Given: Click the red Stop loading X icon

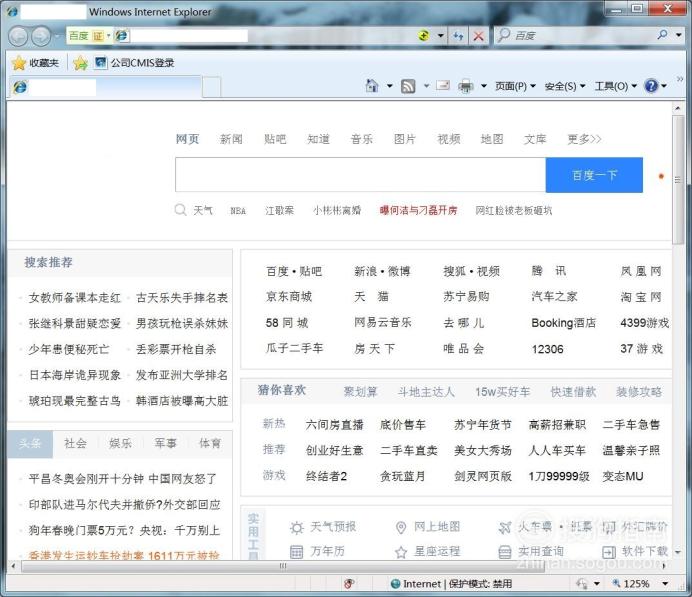Looking at the screenshot, I should click(478, 36).
